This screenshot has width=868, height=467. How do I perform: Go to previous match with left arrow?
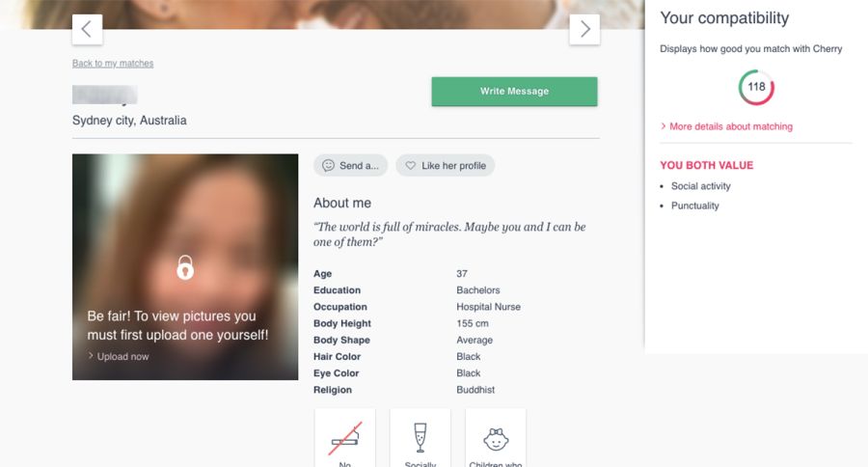point(87,29)
